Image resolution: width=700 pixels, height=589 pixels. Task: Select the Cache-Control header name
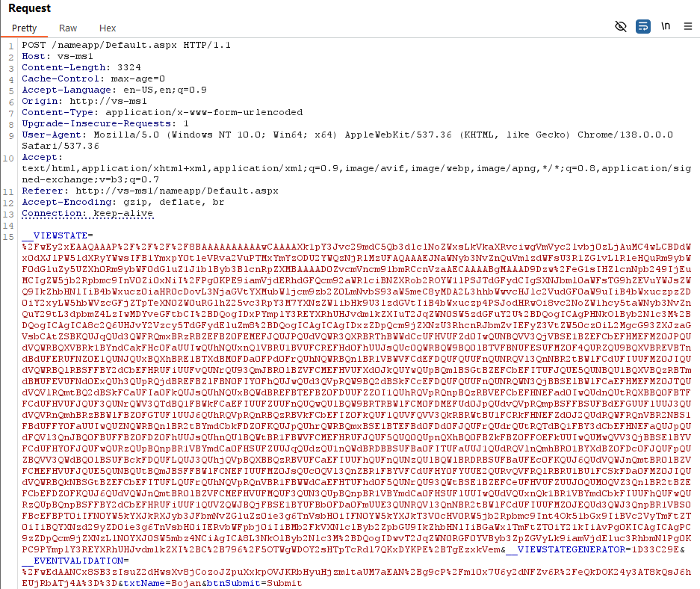tap(61, 78)
